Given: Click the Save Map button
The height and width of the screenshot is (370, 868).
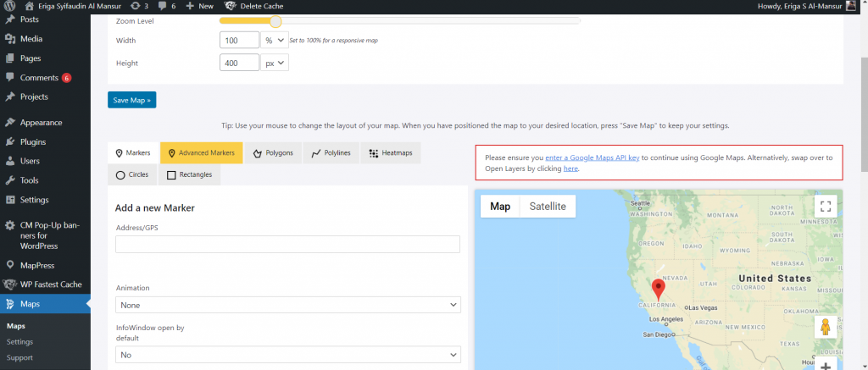Looking at the screenshot, I should click(x=131, y=100).
